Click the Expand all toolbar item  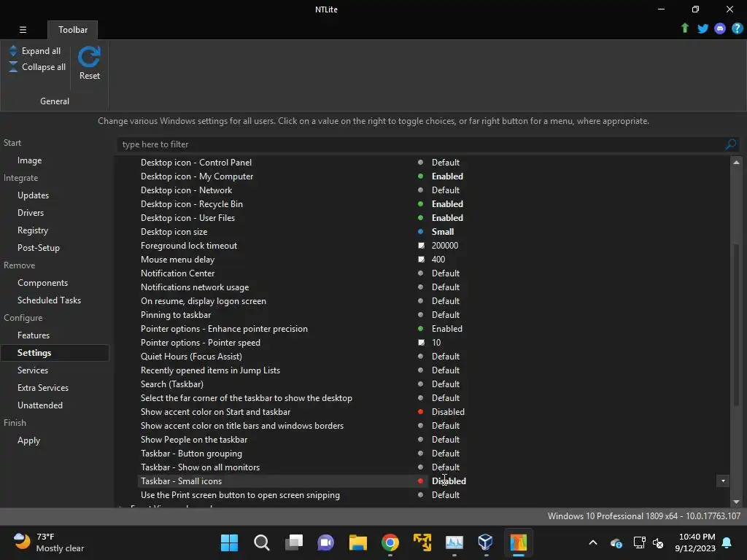point(35,51)
